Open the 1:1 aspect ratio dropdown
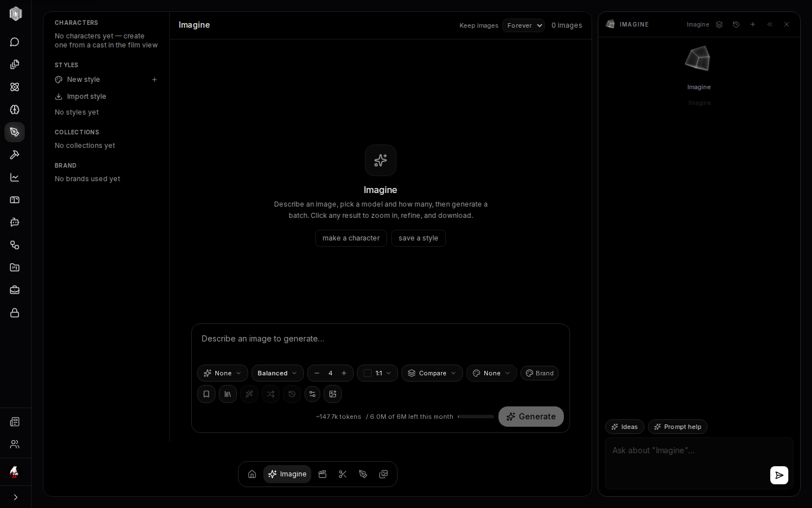 [377, 373]
